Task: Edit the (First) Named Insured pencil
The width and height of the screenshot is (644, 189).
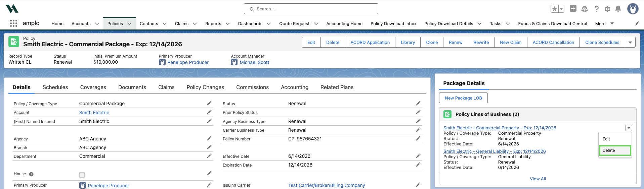Action: coord(209,121)
